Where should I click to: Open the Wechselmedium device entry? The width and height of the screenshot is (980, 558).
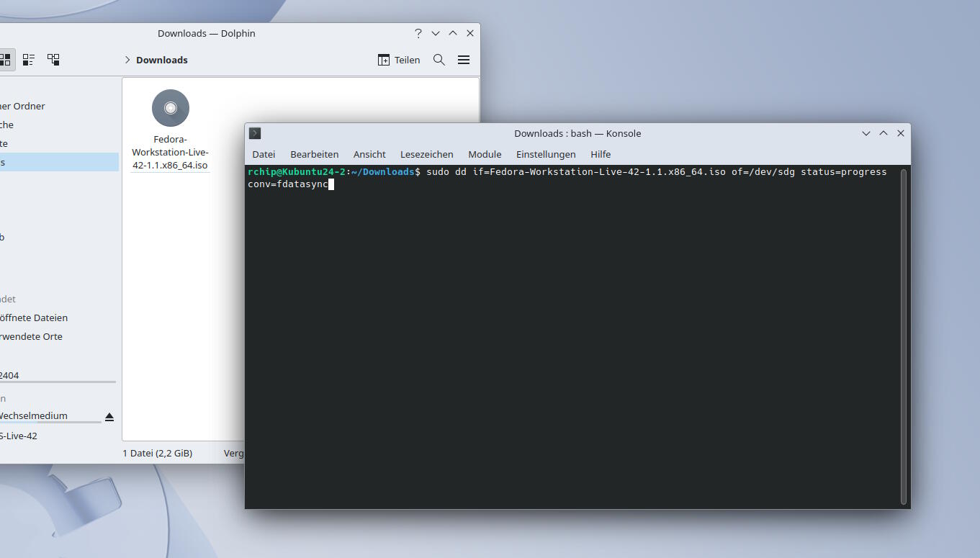(50, 415)
